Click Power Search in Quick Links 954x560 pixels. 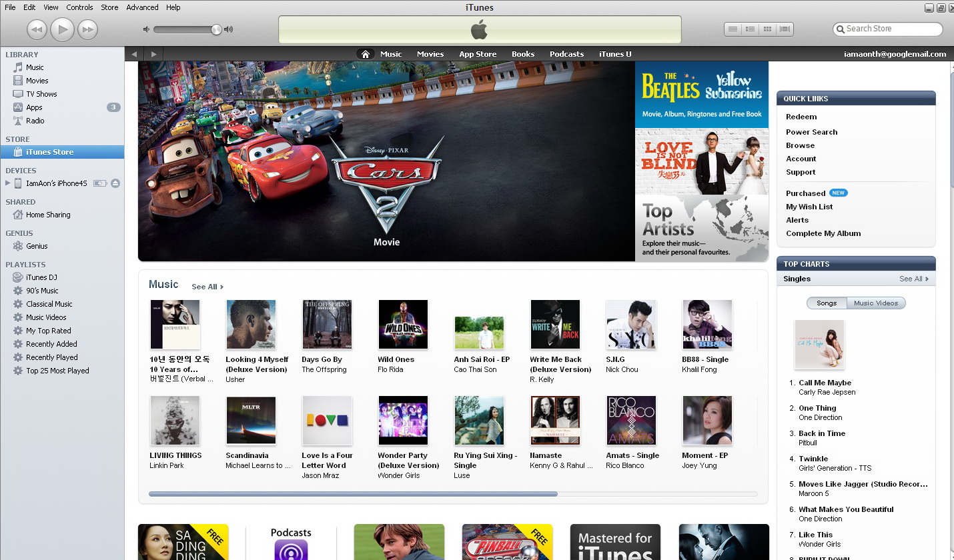coord(811,132)
